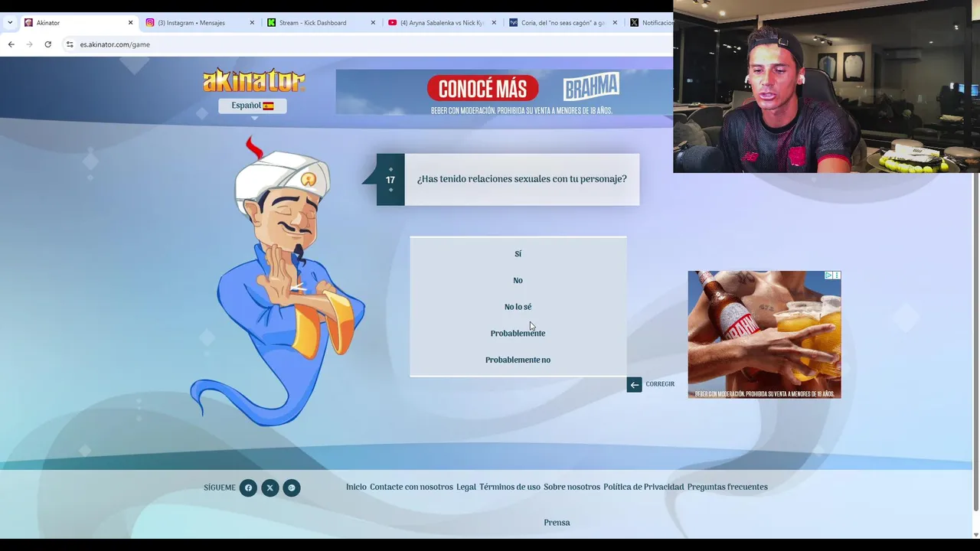Viewport: 980px width, 551px height.
Task: Click the browser forward arrow
Action: (29, 44)
